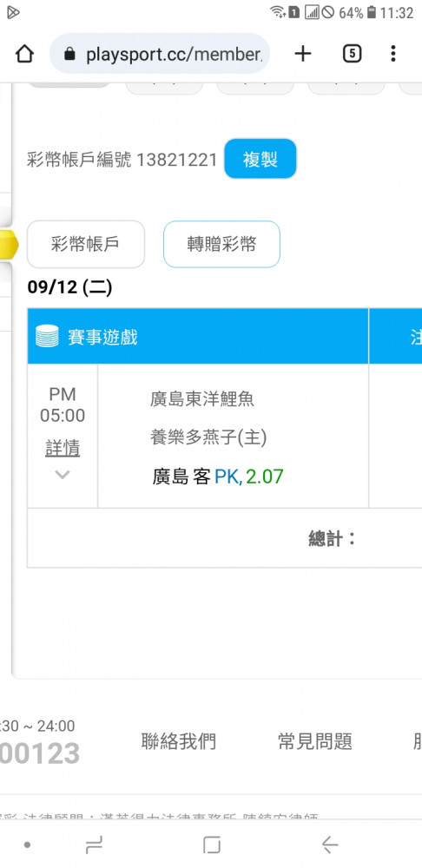The height and width of the screenshot is (868, 422).
Task: Click the coin stack icon beside 賽事遊戲
Action: (47, 336)
